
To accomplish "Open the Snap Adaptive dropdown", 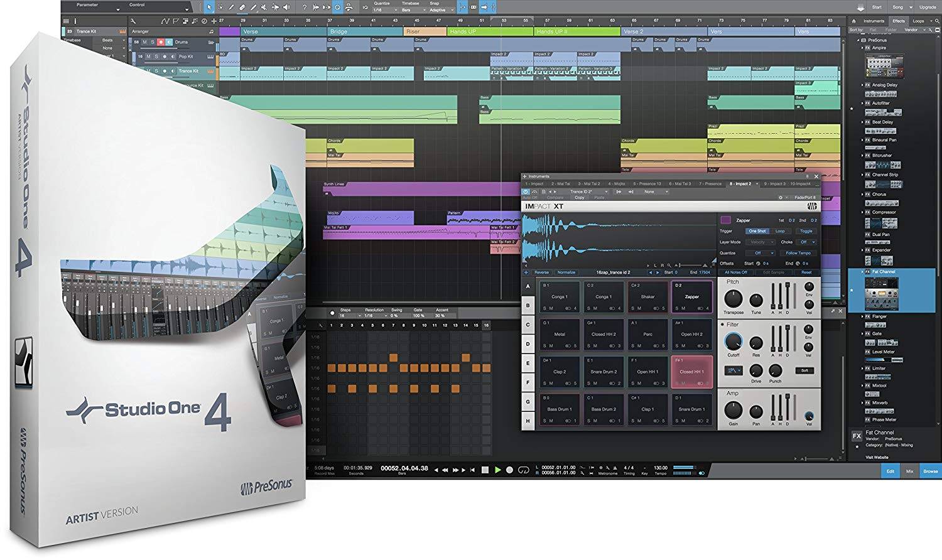I will point(441,10).
